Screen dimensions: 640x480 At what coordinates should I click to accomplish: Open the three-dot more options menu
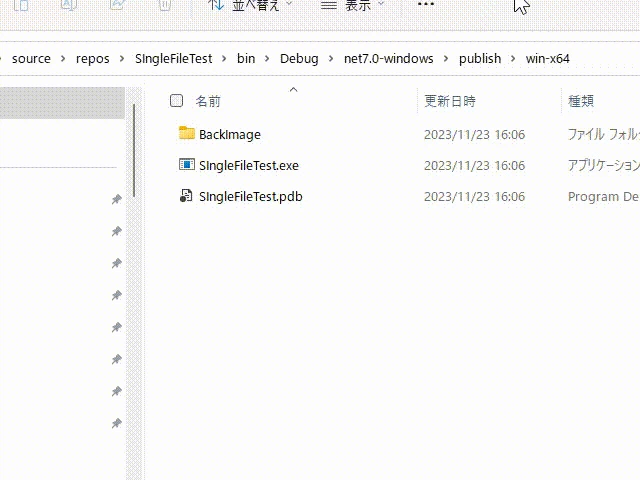point(426,4)
